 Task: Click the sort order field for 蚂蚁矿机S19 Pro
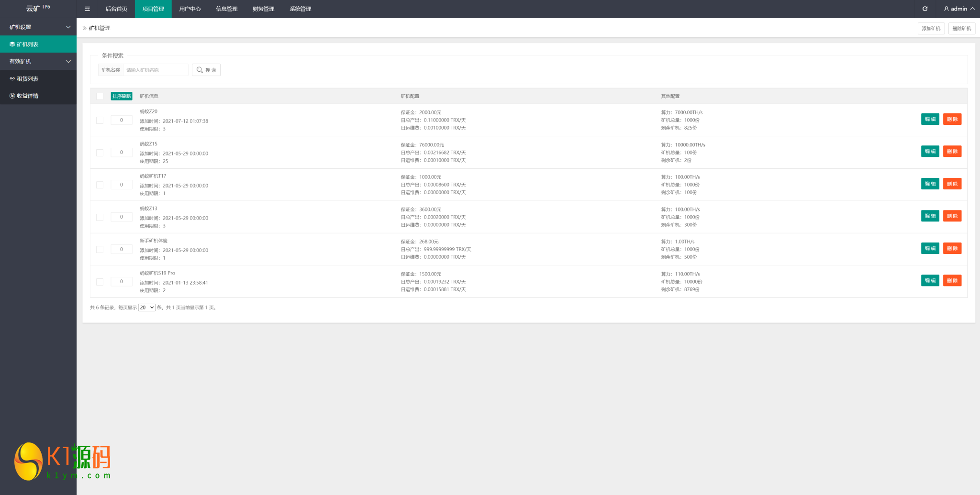(x=122, y=281)
